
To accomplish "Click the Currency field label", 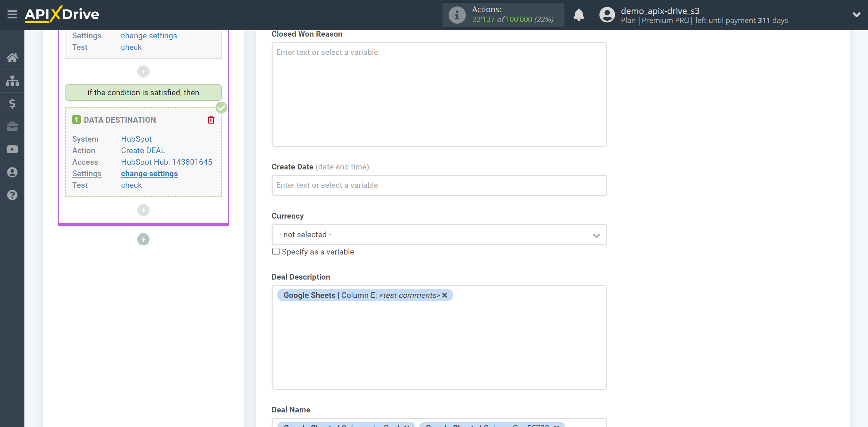I will pos(288,216).
